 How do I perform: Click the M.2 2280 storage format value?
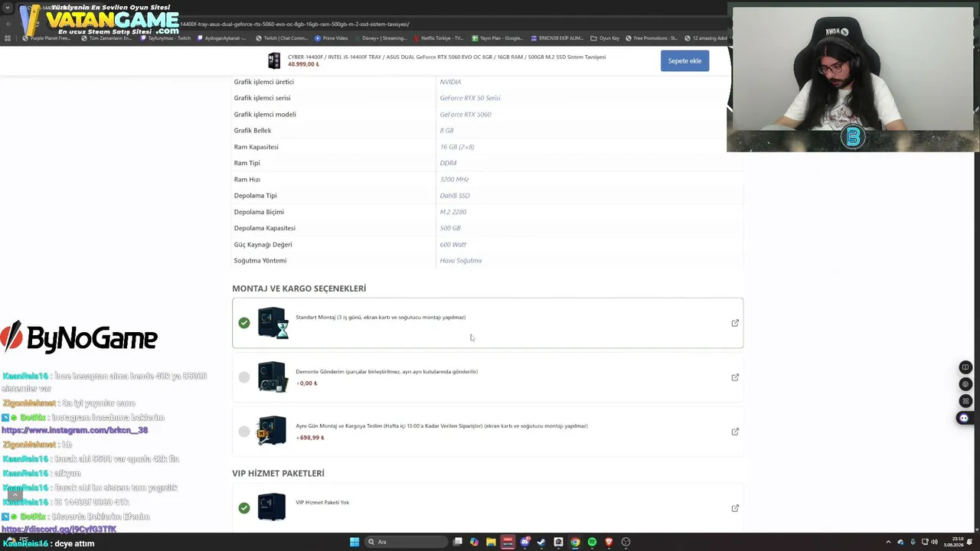point(453,212)
